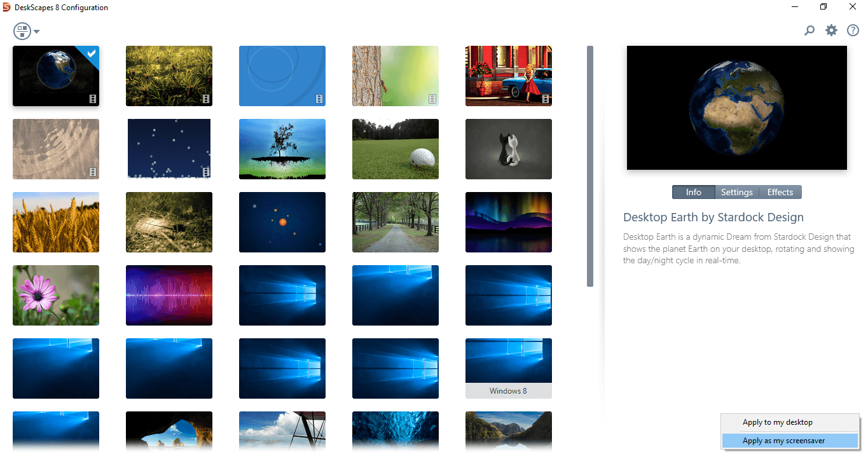The height and width of the screenshot is (461, 868).
Task: Select the red car woman thumbnail
Action: [509, 76]
